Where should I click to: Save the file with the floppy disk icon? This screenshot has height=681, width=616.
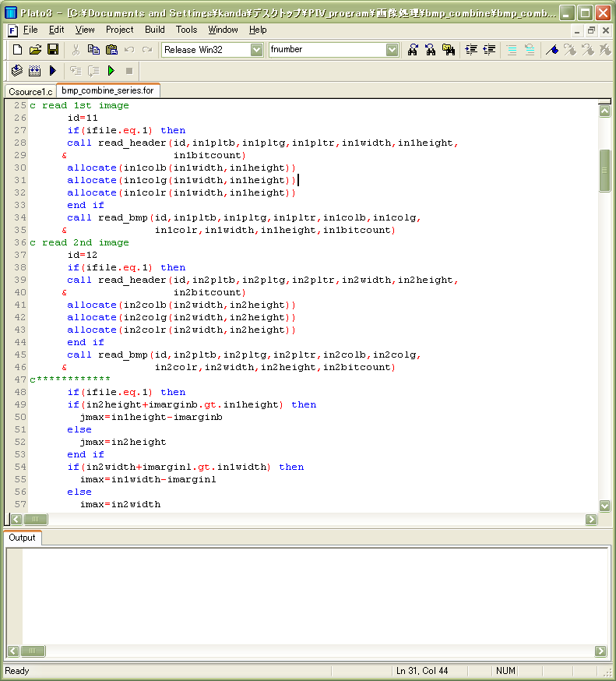[53, 50]
